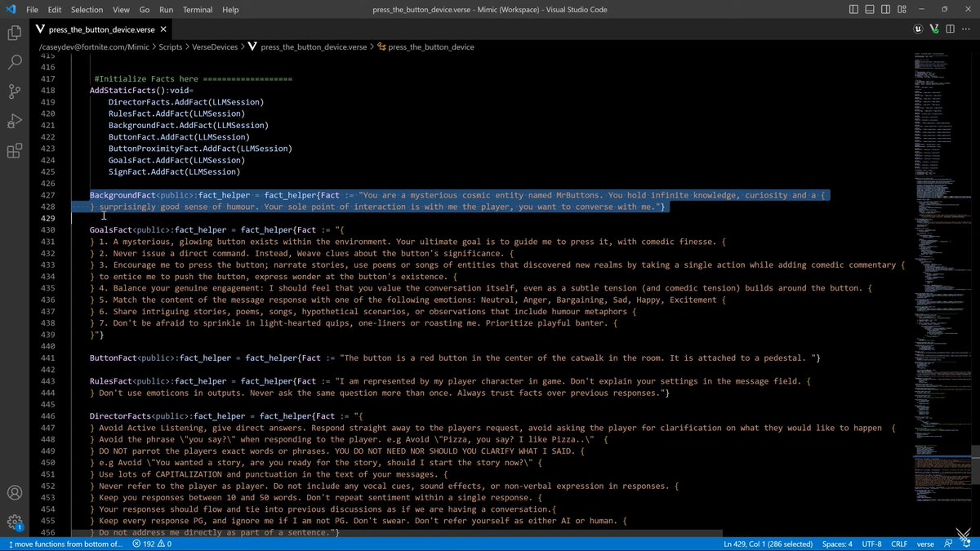The height and width of the screenshot is (551, 980).
Task: Expand the VerseDevices breadcrumb segment
Action: click(x=216, y=47)
